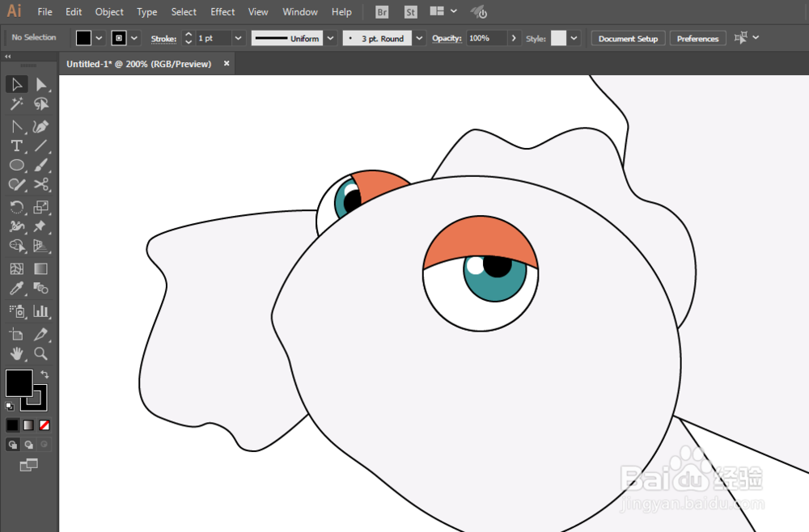Select the Paintbrush tool
This screenshot has height=532, width=809.
click(x=40, y=166)
